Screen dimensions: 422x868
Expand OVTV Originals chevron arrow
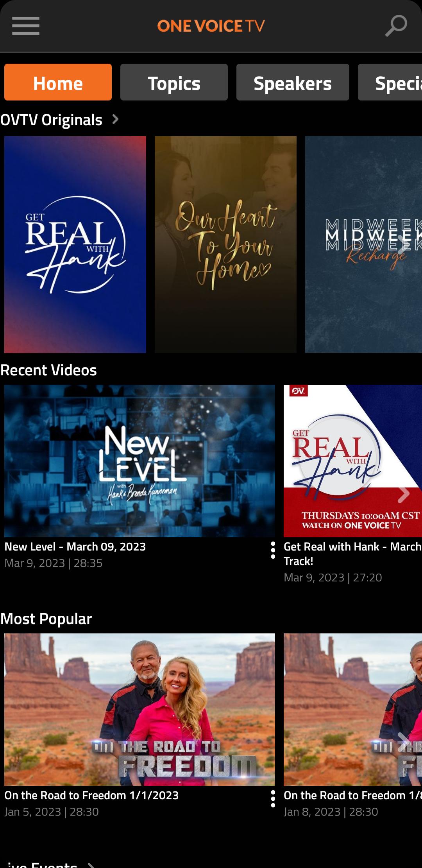pyautogui.click(x=115, y=119)
